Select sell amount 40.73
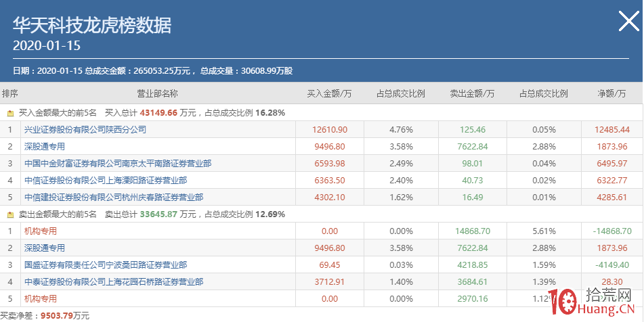Screen dimensions: 644x322 472,181
